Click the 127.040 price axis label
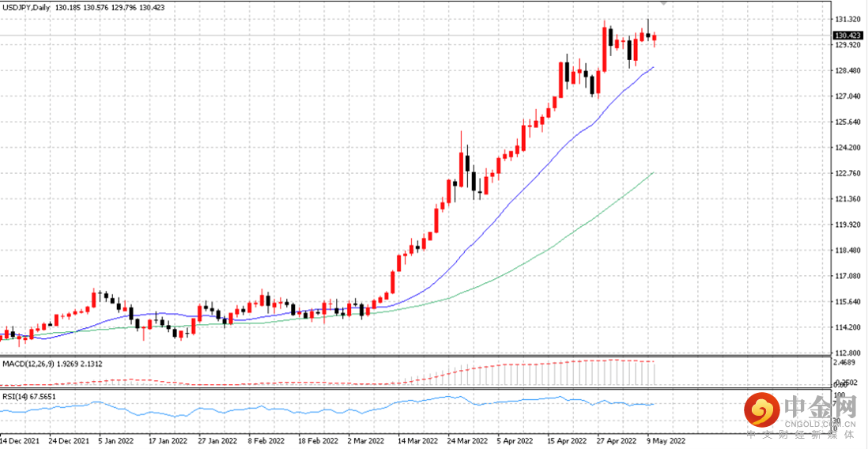 coord(847,96)
